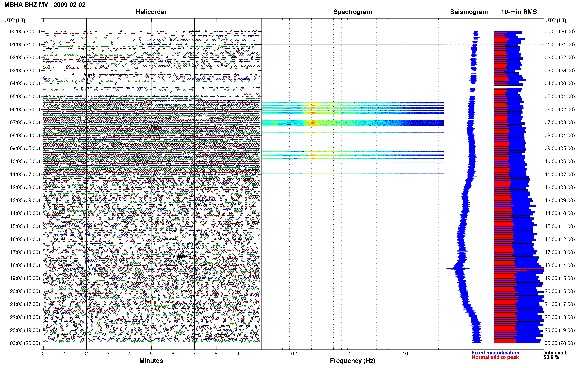Image resolution: width=588 pixels, height=368 pixels.
Task: Click the right 10:00 (06:00) time label
Action: point(560,161)
